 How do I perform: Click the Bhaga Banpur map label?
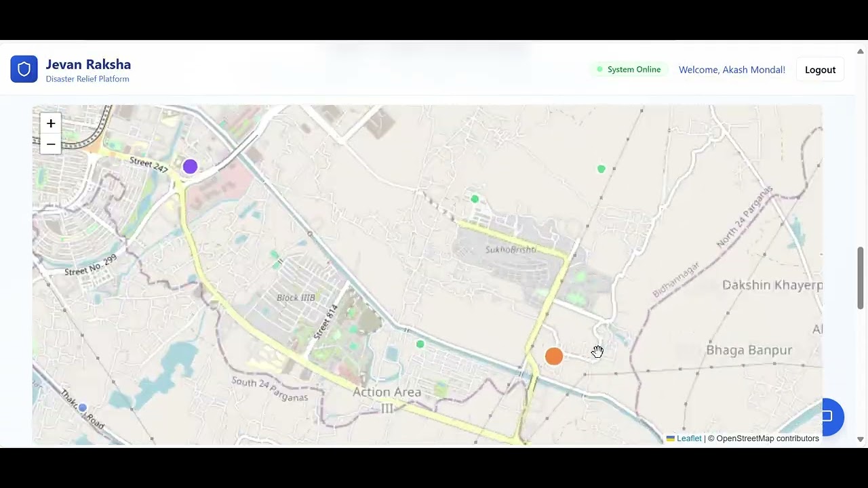(749, 350)
